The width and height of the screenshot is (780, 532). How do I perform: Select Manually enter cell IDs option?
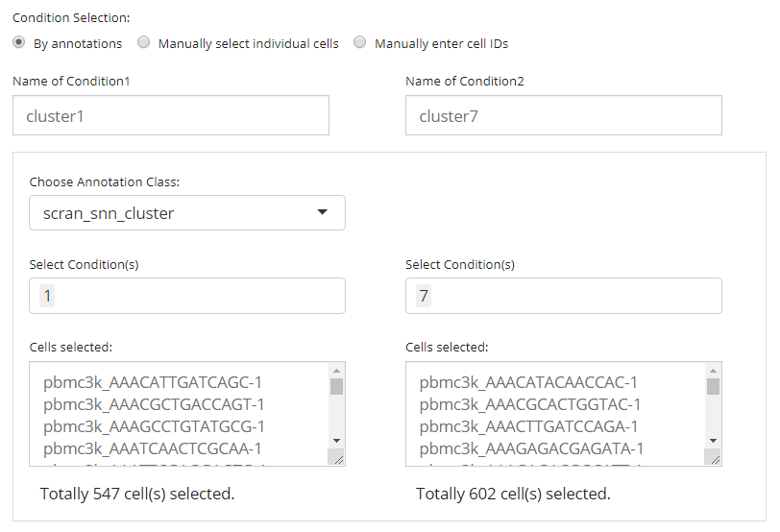coord(360,43)
